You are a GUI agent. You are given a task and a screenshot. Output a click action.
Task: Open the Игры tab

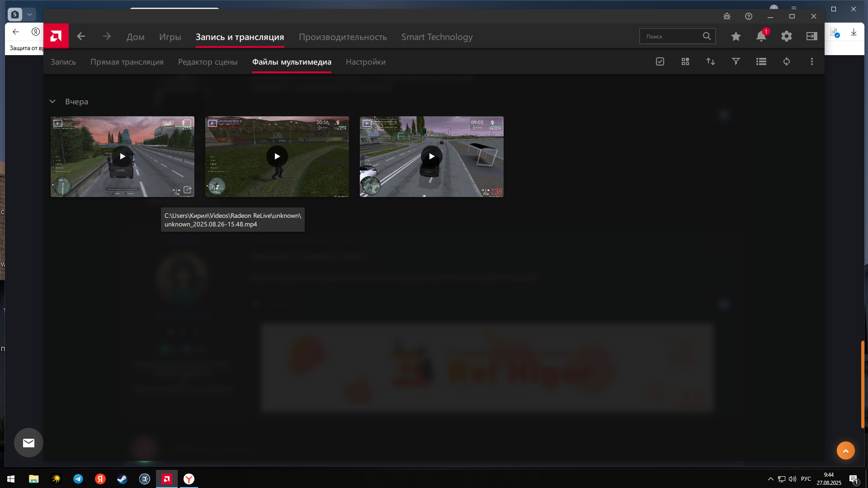[170, 37]
